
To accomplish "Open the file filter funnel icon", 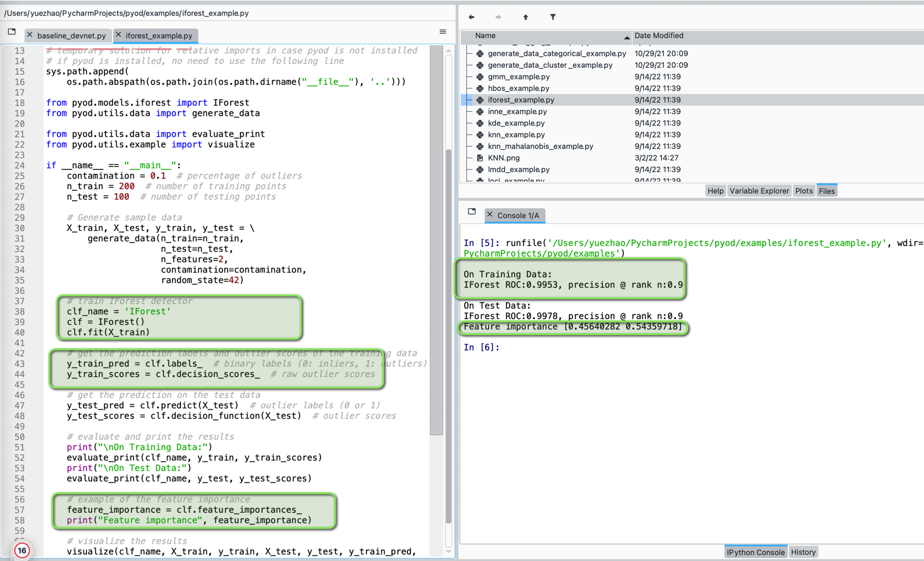I will [553, 17].
